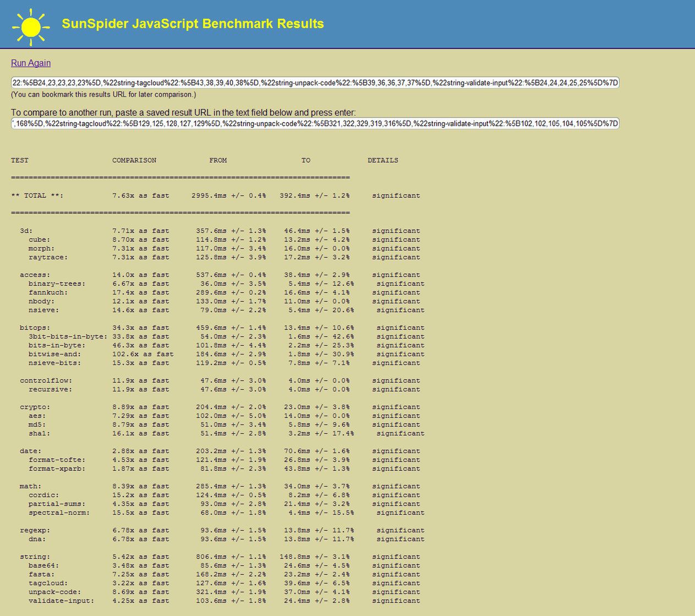Click the '3bit-bits-in-byte:' test label
Screen dimensions: 695x616
(x=68, y=337)
